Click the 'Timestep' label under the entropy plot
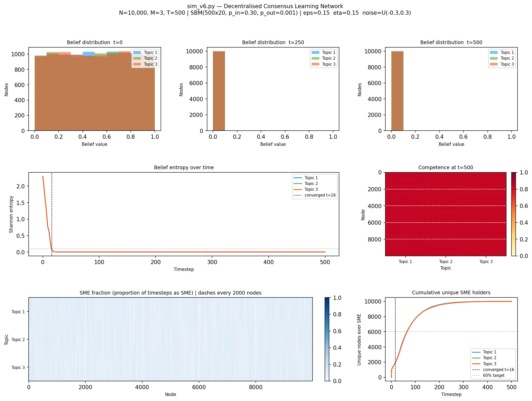This screenshot has height=401, width=532. tap(184, 269)
